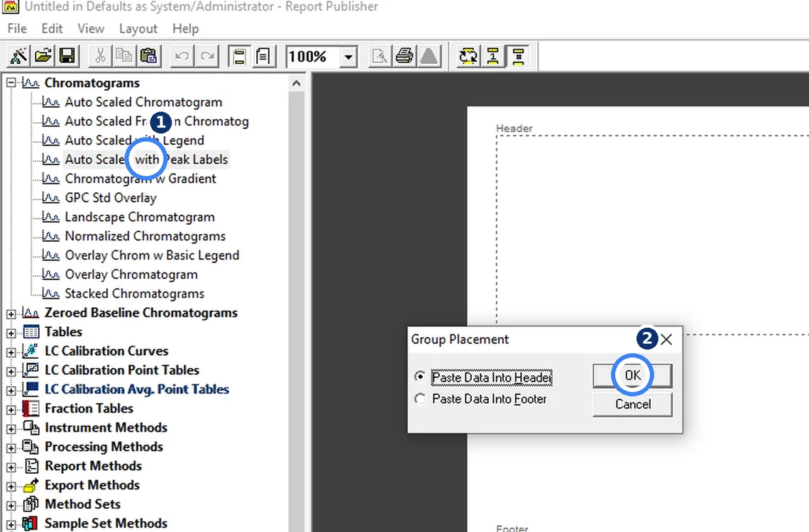Expand the Tables tree group
809x532 pixels.
[x=11, y=333]
